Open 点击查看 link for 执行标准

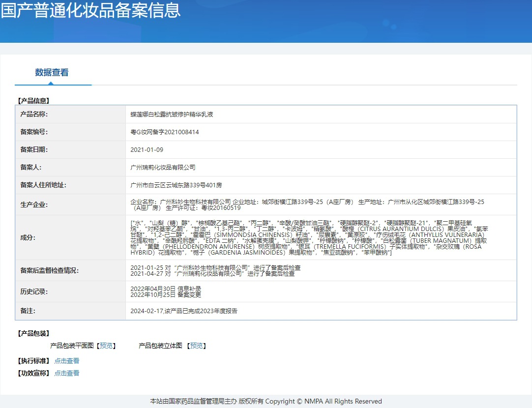(x=66, y=361)
